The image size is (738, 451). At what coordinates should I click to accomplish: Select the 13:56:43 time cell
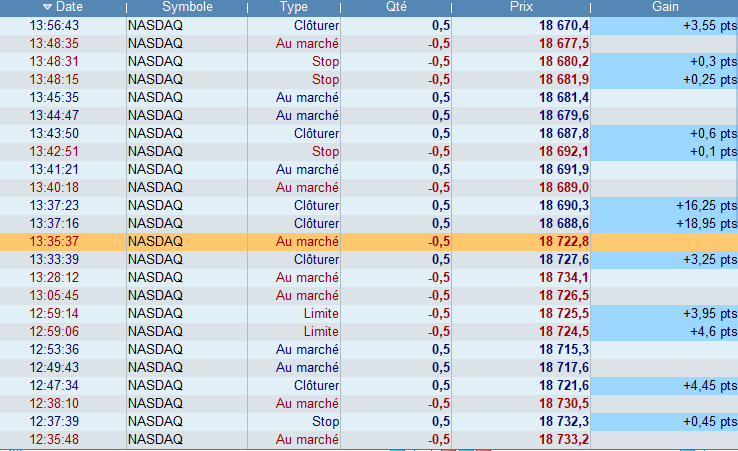(54, 25)
